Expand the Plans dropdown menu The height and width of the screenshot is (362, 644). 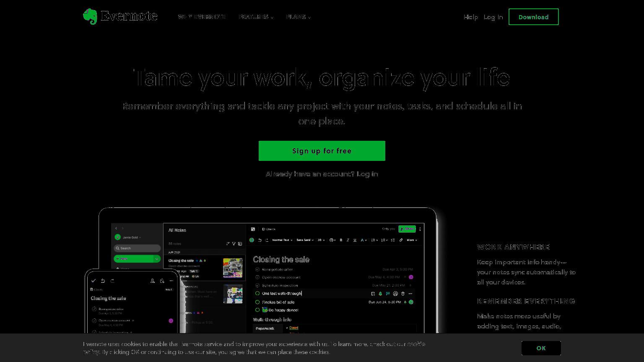click(x=298, y=17)
